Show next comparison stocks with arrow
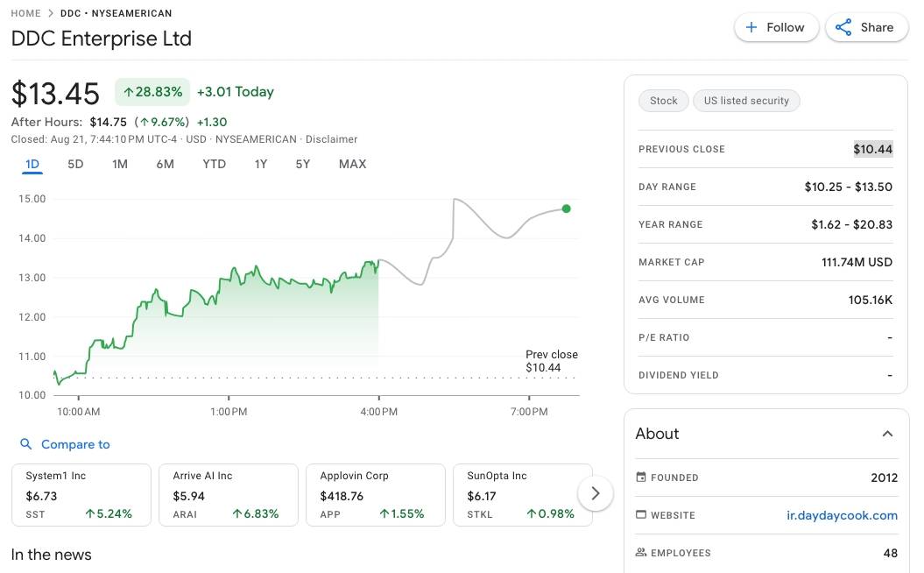Image resolution: width=924 pixels, height=573 pixels. click(596, 493)
